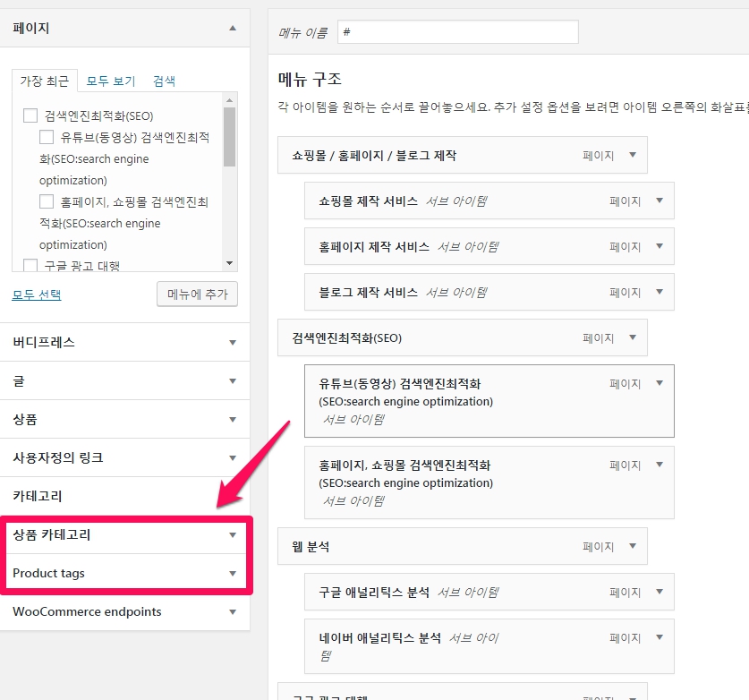
Task: Open settings arrow for 웹 분석 menu item
Action: pyautogui.click(x=634, y=545)
